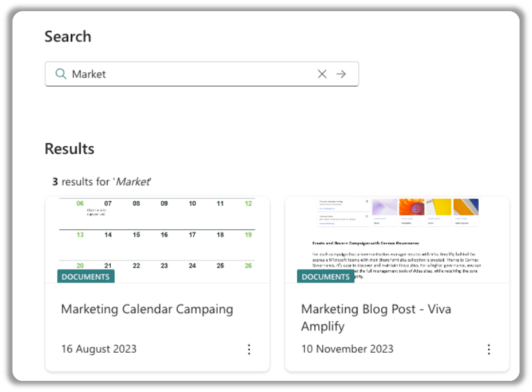The width and height of the screenshot is (532, 392).
Task: Open Marketing Calendar Campaing result title
Action: point(147,309)
